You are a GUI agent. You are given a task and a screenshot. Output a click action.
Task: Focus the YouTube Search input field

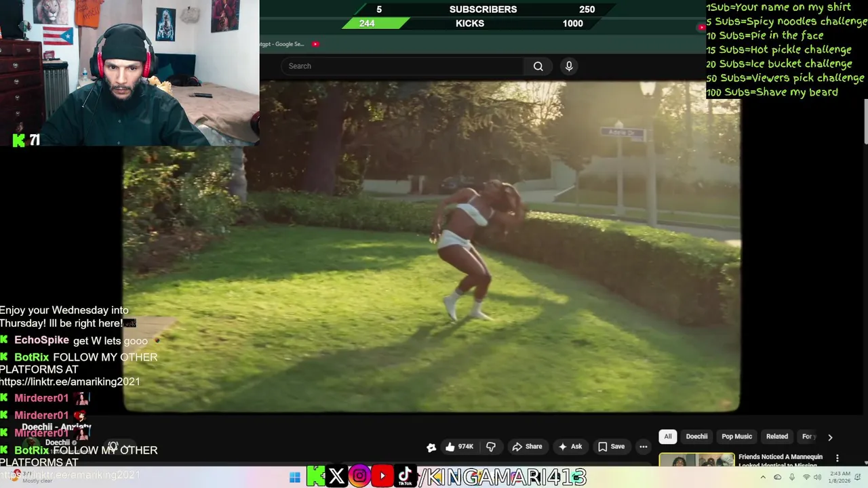point(402,66)
